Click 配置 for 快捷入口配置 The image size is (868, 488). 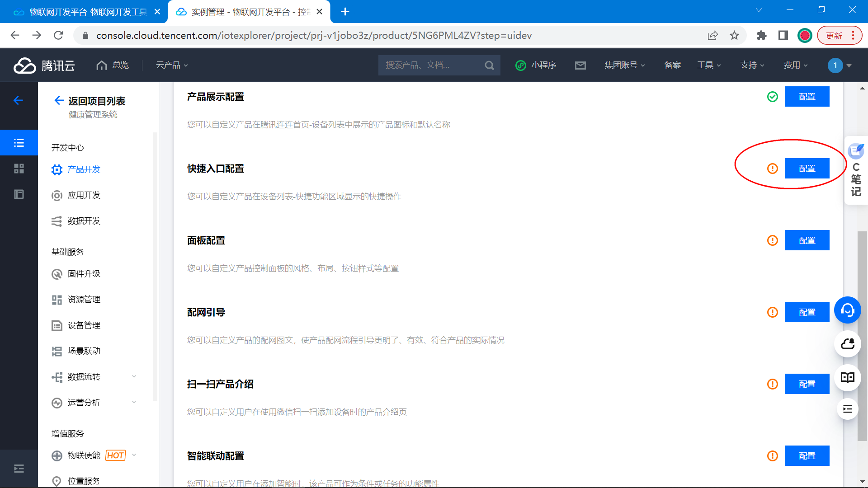[x=807, y=168]
